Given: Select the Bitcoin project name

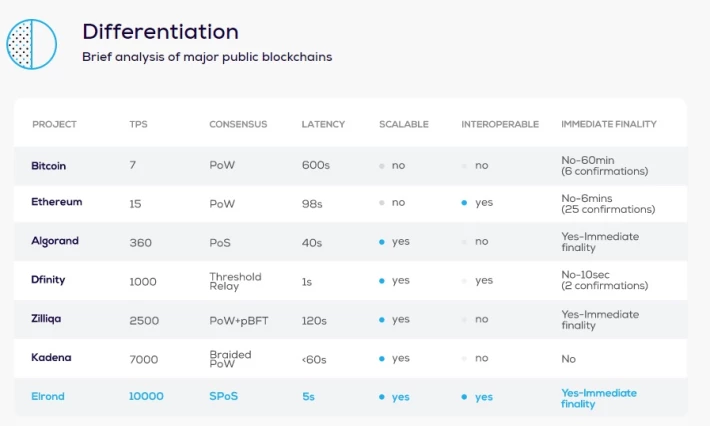Looking at the screenshot, I should click(48, 166).
